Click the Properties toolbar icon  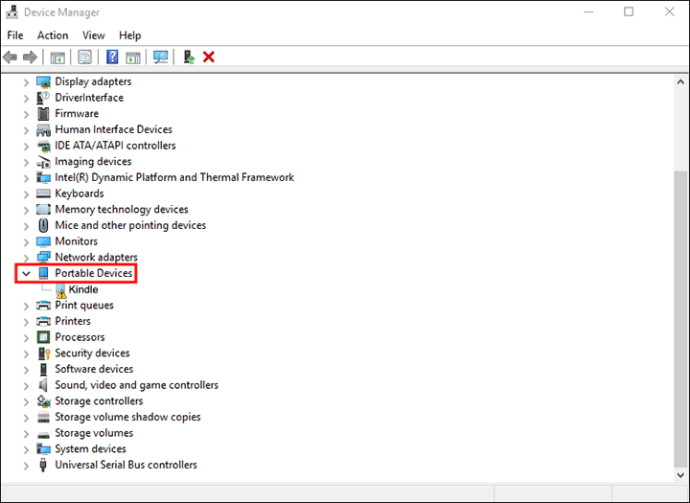tap(84, 57)
